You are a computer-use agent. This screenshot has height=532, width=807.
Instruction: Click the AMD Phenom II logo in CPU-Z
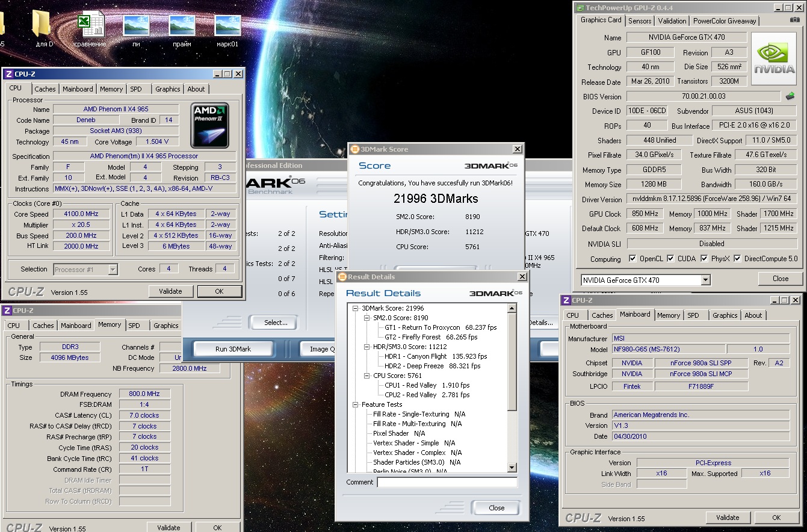click(x=209, y=125)
